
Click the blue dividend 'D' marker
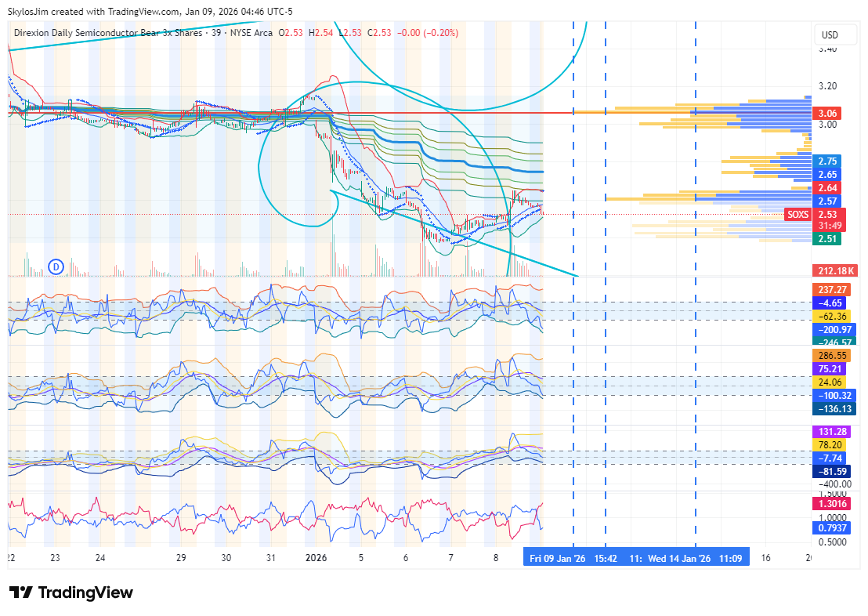click(x=56, y=266)
